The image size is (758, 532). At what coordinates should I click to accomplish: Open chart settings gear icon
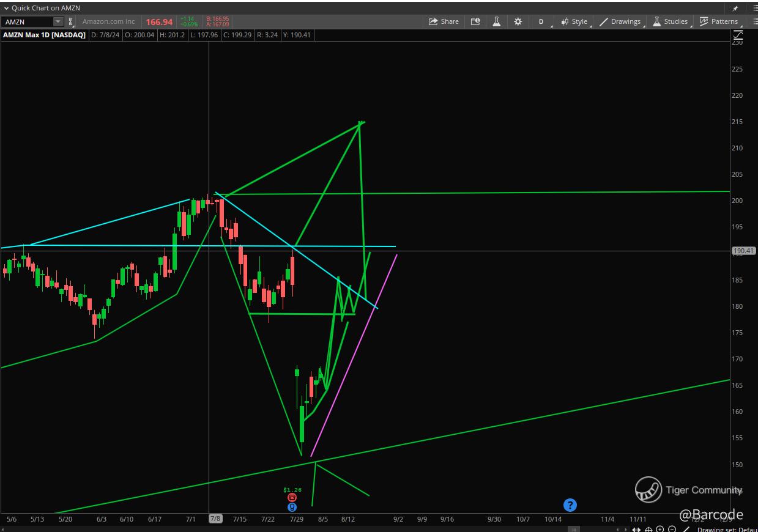coord(518,21)
